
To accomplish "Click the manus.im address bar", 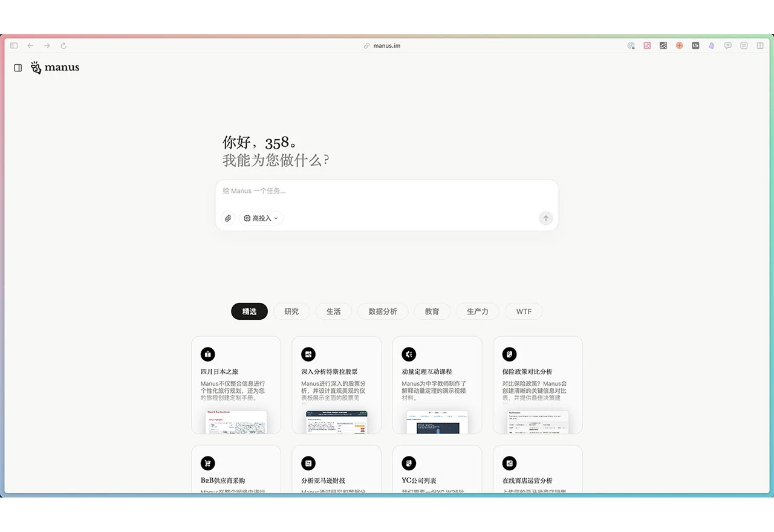I will tap(387, 45).
